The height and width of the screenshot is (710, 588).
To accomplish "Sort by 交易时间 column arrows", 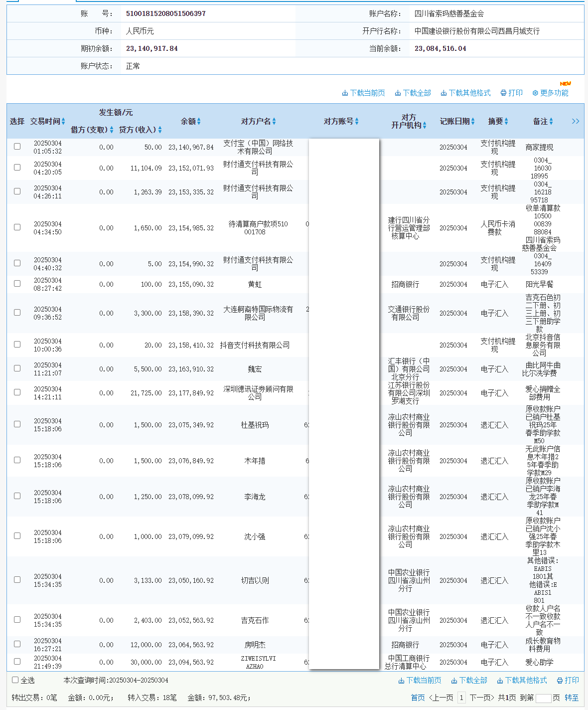I will click(x=63, y=122).
